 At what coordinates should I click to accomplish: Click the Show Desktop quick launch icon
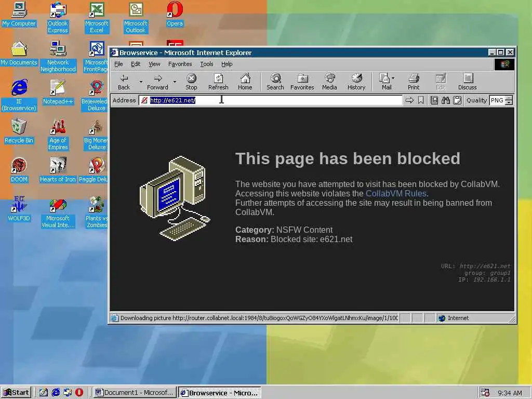(44, 393)
